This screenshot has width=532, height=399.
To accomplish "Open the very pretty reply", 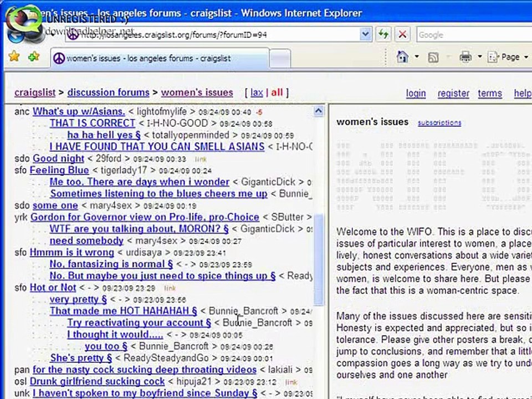I will point(78,300).
